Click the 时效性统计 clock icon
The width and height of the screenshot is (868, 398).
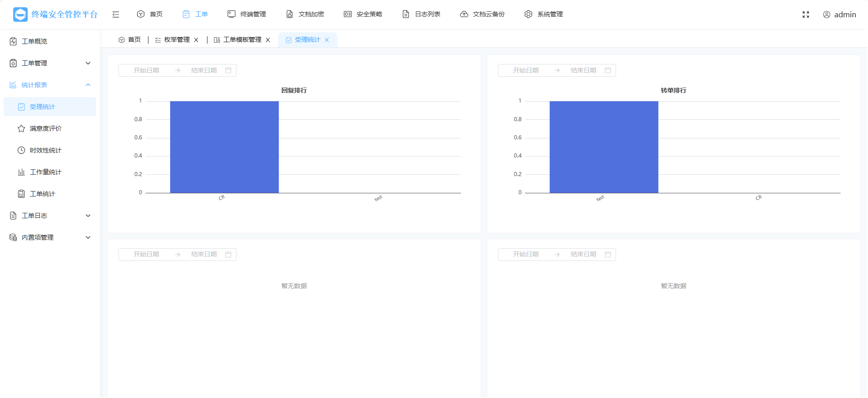(x=21, y=150)
